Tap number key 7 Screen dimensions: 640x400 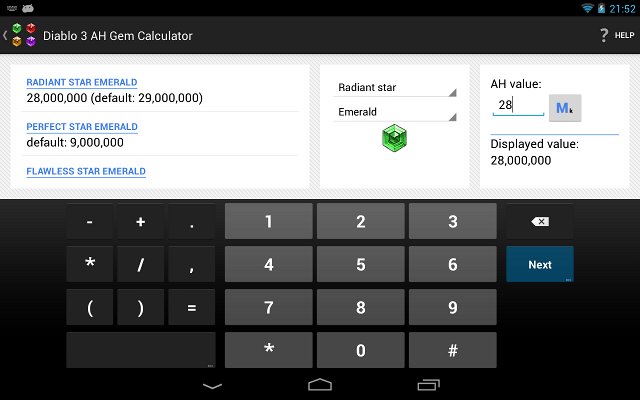point(269,307)
